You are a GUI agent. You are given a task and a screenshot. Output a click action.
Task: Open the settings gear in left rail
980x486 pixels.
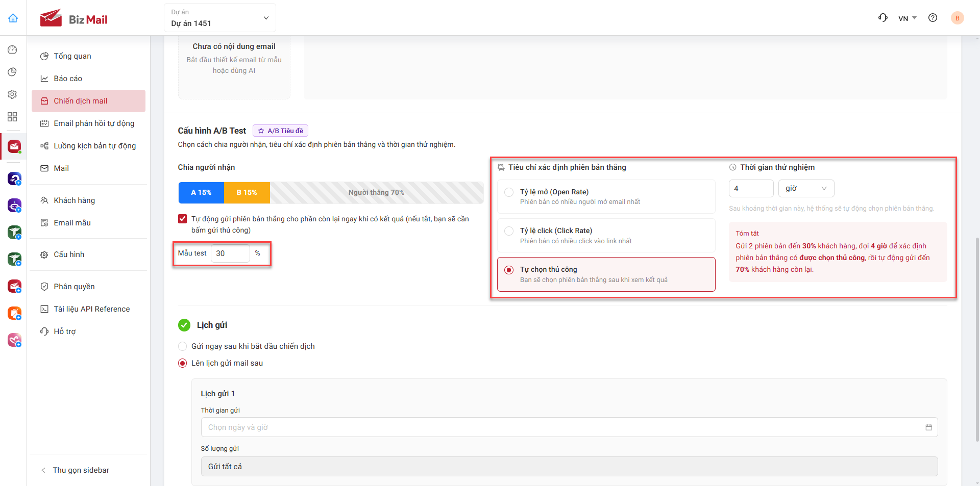[x=13, y=94]
